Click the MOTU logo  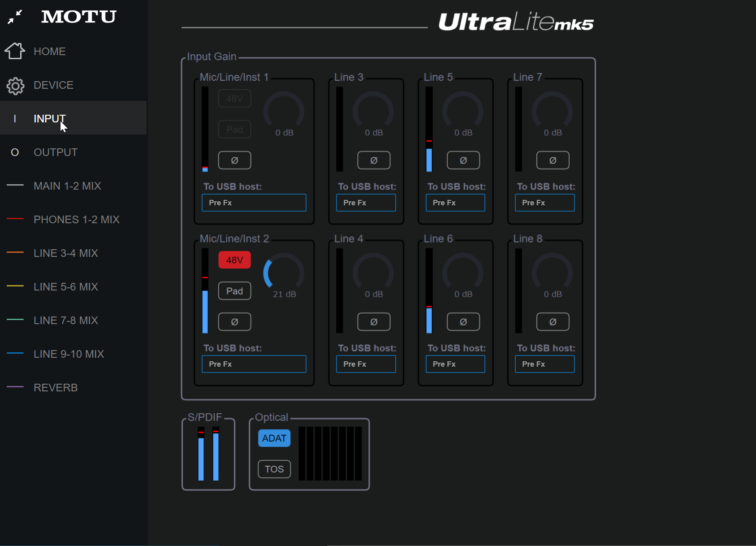click(x=79, y=17)
